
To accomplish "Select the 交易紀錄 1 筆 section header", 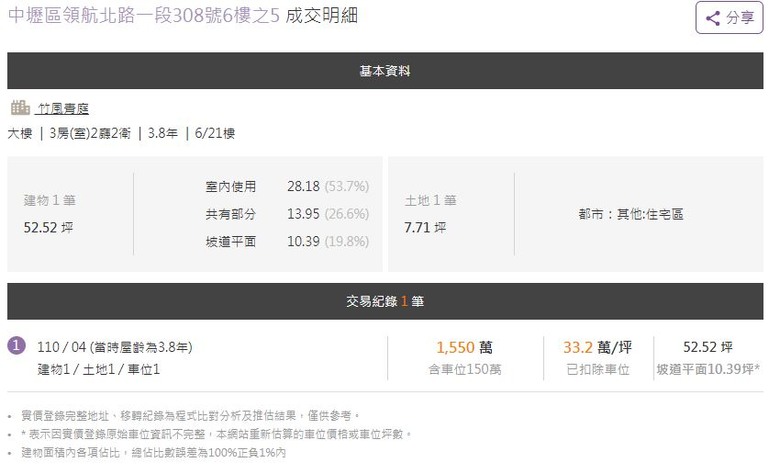I will 385,301.
